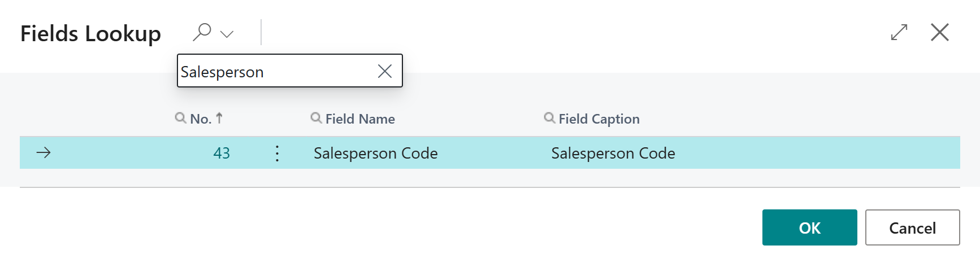This screenshot has height=263, width=980.
Task: Select the row indicator arrow for field 43
Action: [44, 153]
